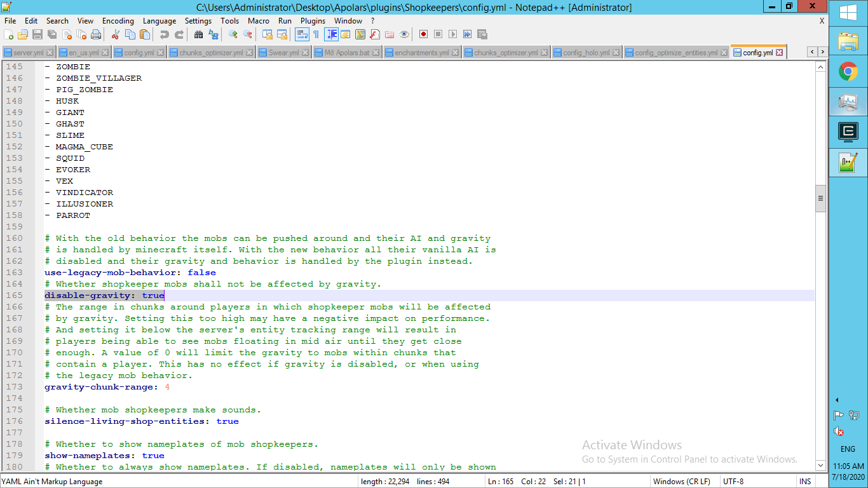Screen dimensions: 868x488
Task: Open Google Chrome from the taskbar
Action: tap(848, 71)
